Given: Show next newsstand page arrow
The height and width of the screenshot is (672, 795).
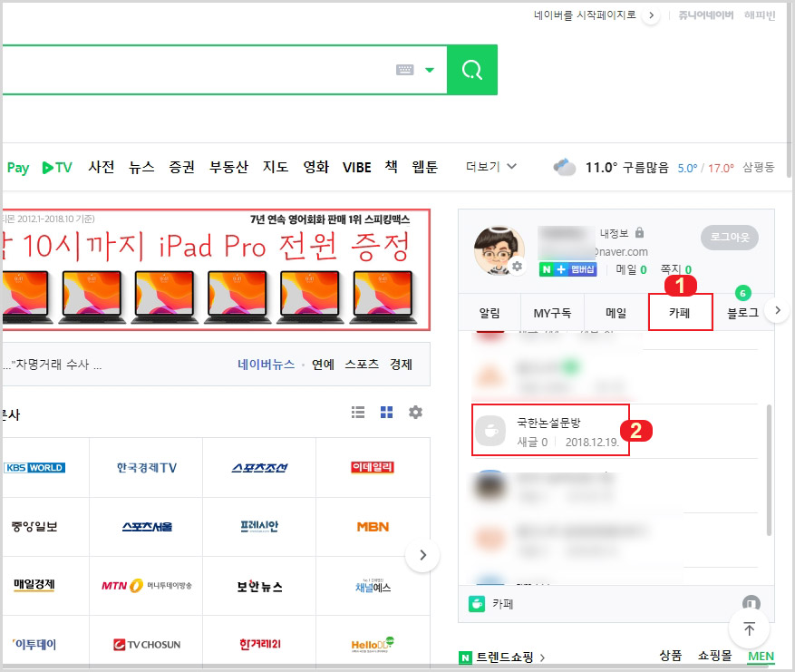Looking at the screenshot, I should pos(422,555).
